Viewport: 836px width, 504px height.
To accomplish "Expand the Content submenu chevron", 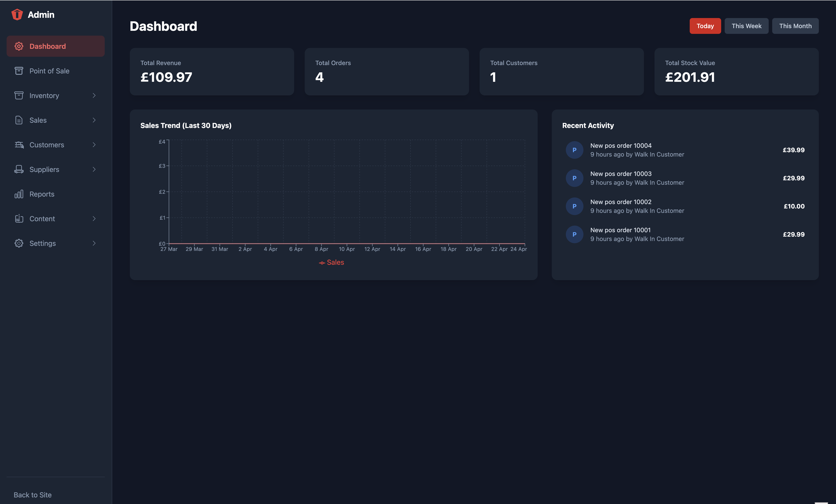I will coord(94,219).
